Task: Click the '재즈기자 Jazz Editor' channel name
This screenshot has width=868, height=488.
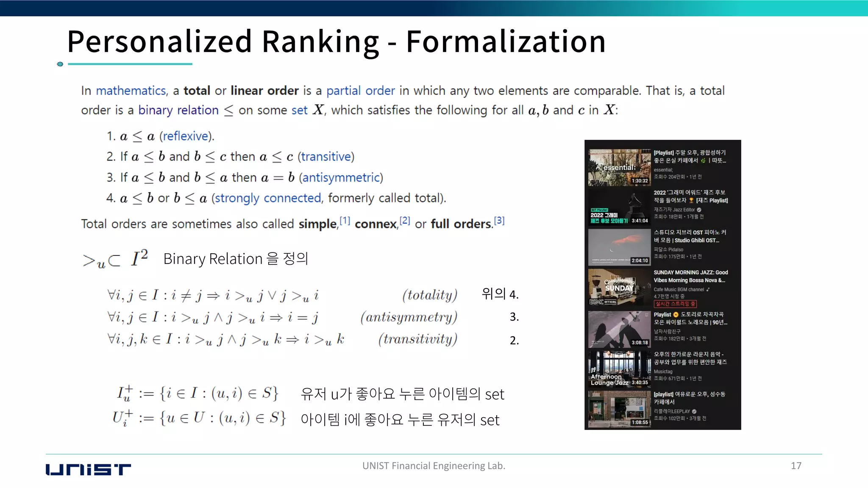Action: click(674, 210)
